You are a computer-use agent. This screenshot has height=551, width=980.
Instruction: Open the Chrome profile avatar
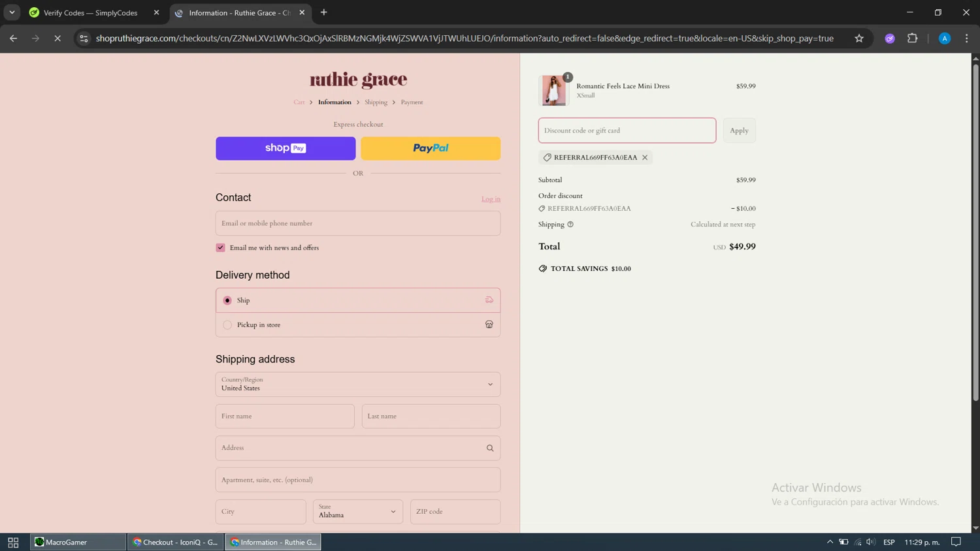(x=945, y=39)
